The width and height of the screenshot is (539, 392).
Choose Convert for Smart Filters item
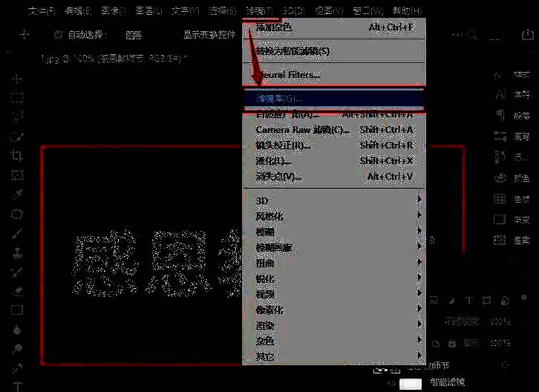coord(334,51)
